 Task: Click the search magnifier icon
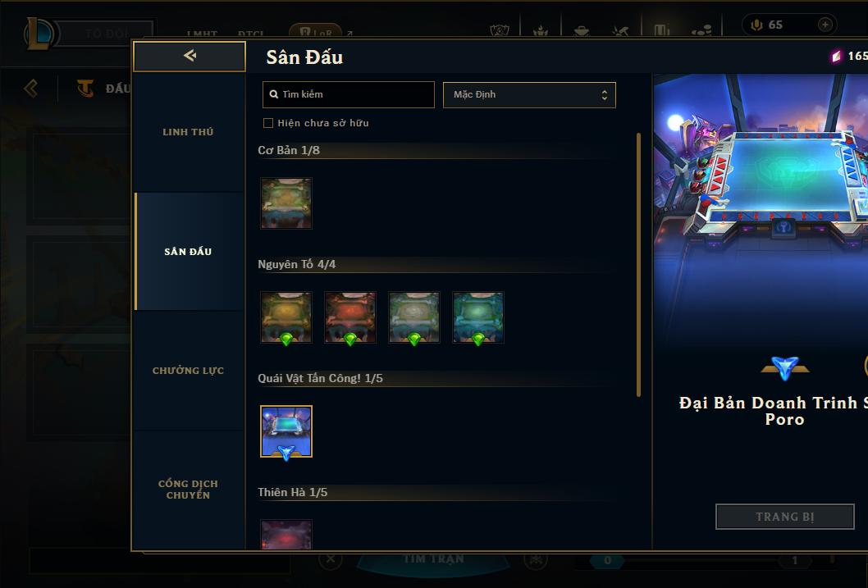[x=273, y=94]
